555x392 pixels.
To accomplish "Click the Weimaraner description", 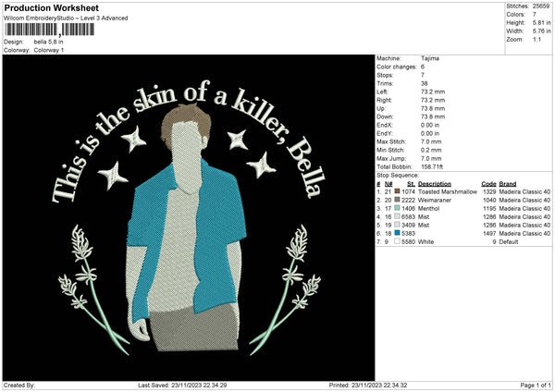I will (x=435, y=200).
